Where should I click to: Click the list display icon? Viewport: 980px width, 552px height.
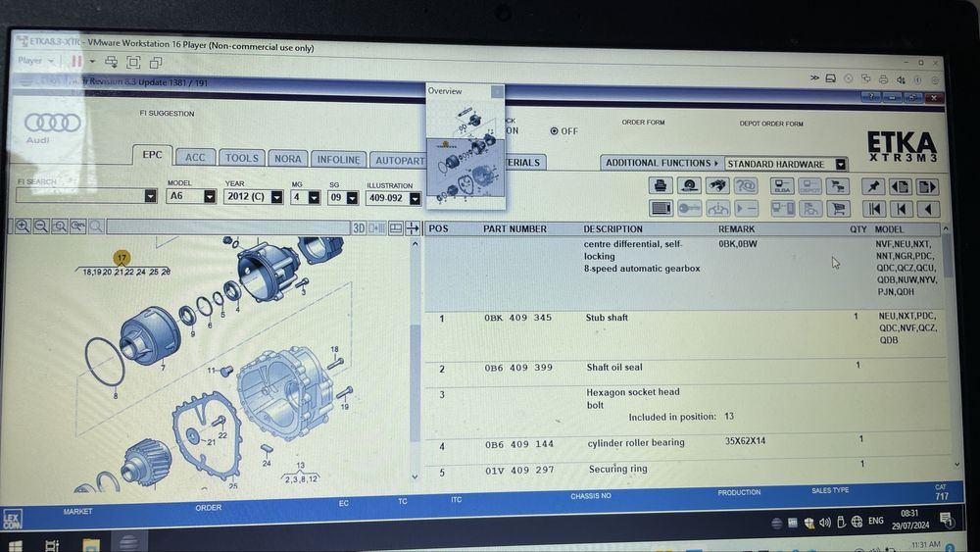point(661,208)
